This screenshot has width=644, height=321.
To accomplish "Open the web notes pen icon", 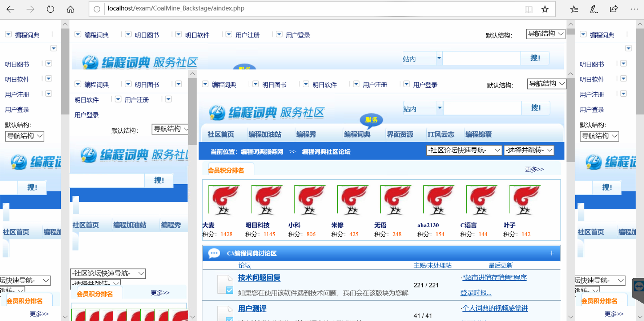I will pos(594,9).
